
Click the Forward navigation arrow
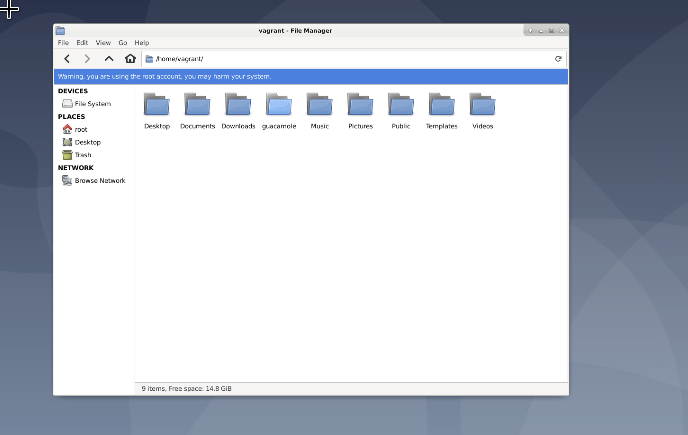point(87,59)
